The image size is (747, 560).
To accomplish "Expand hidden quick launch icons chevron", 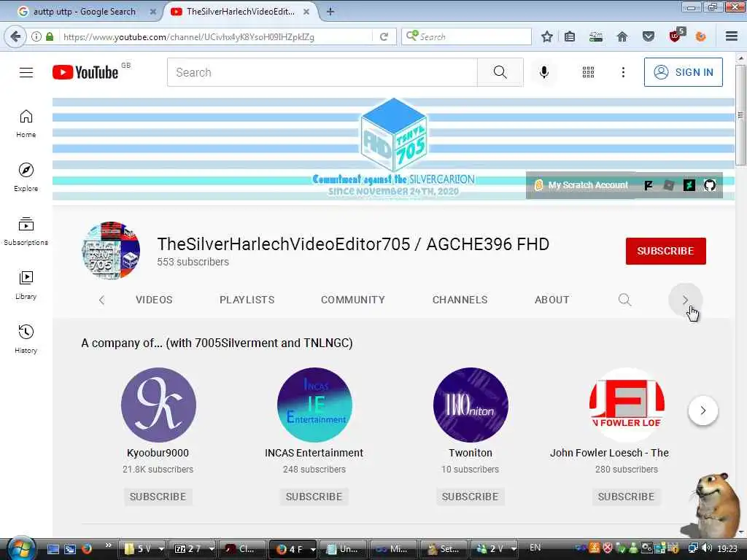I will 108,545.
